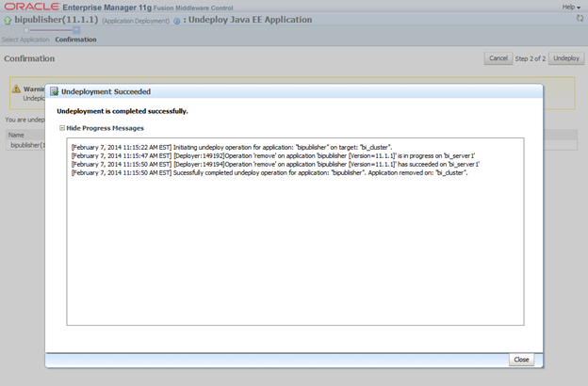Click the Undeploy button
The width and height of the screenshot is (588, 386).
point(566,58)
